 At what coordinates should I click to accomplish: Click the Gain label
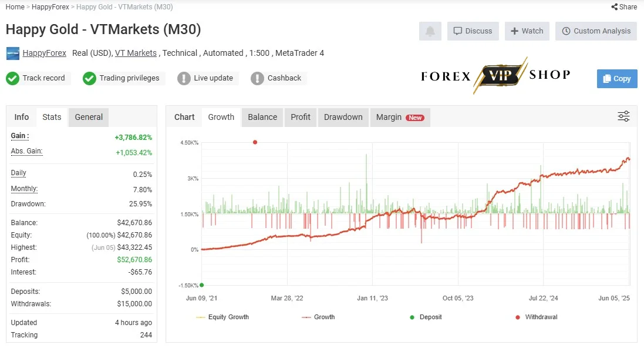click(20, 136)
